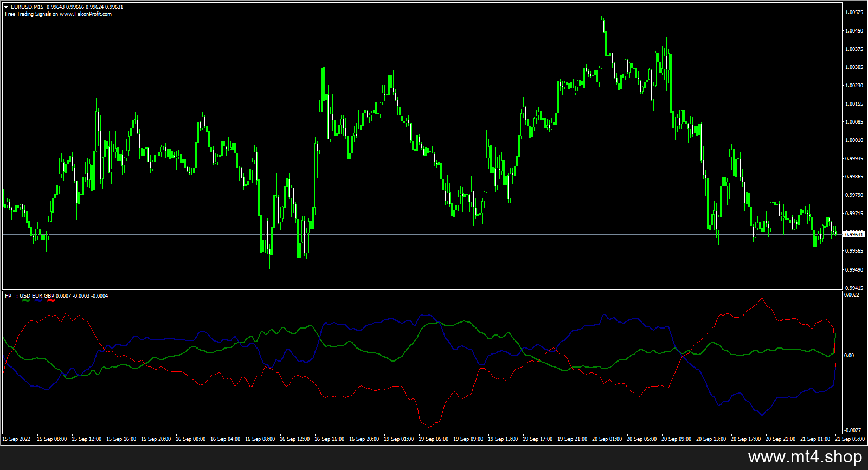868x470 pixels.
Task: Click the 20 Sep 21:00 time label
Action: coord(780,439)
